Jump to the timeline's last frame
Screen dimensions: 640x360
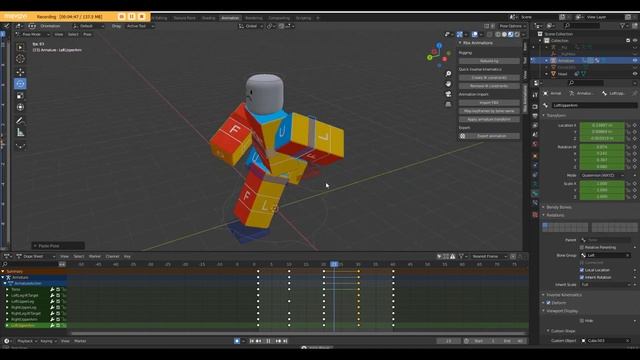(x=285, y=341)
